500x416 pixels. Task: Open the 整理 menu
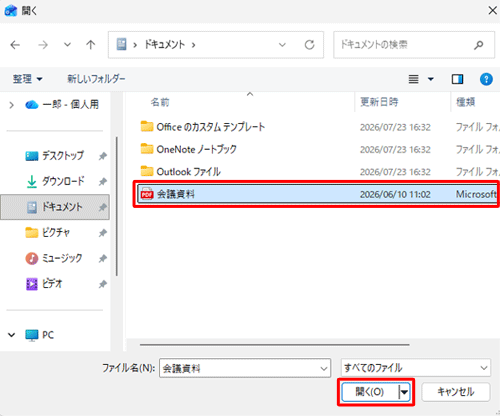click(27, 79)
